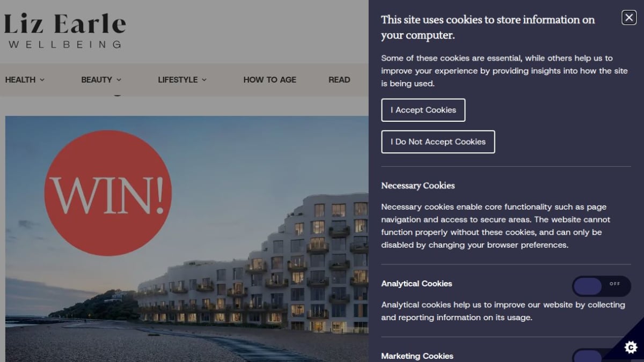The height and width of the screenshot is (362, 644).
Task: Select the BEAUTY navigation label
Action: click(97, 79)
